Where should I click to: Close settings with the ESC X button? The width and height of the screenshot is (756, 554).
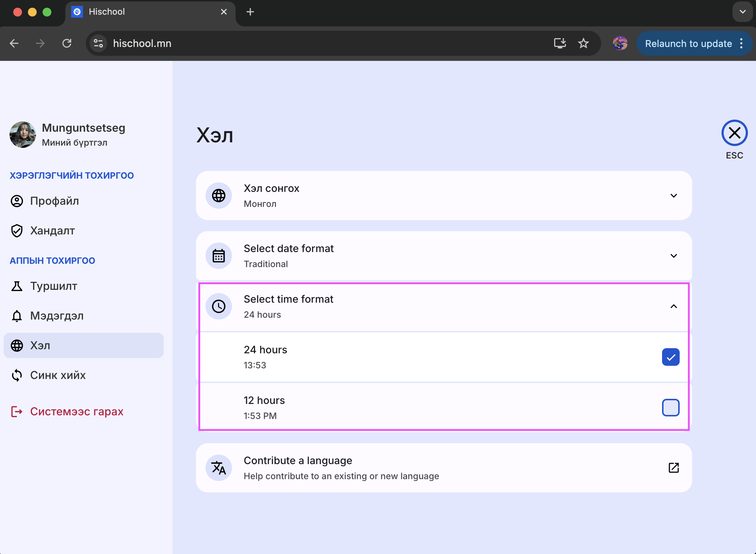tap(734, 133)
